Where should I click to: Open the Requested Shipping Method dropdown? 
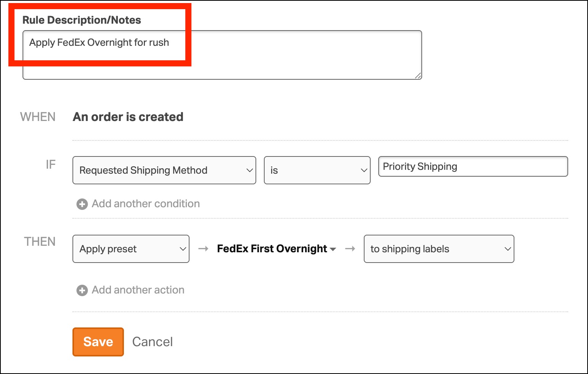164,170
